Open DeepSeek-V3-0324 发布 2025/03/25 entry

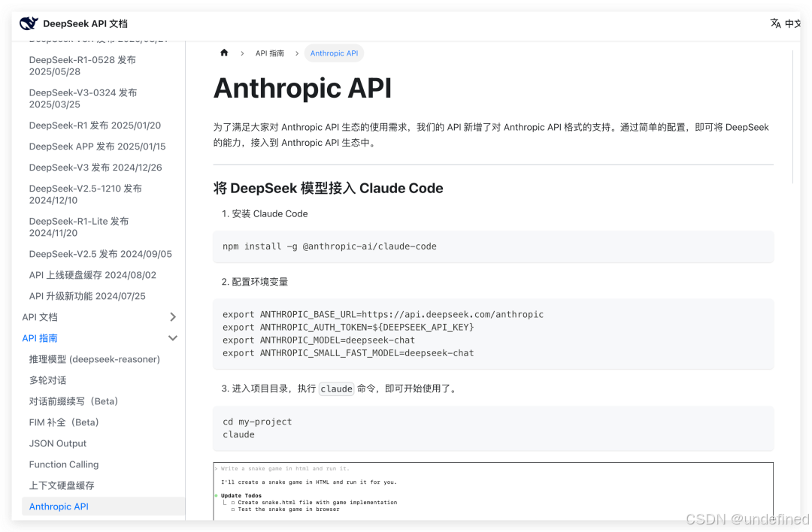point(83,98)
